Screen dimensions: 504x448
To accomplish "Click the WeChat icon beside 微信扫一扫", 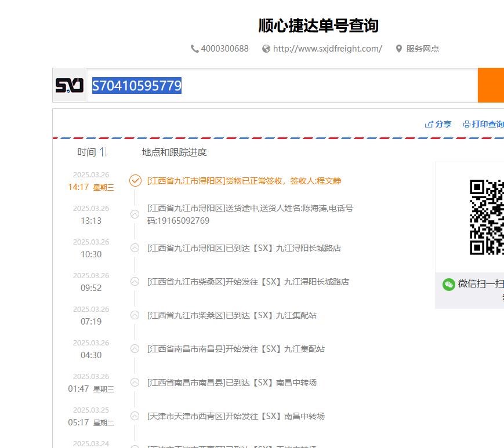I will point(449,284).
